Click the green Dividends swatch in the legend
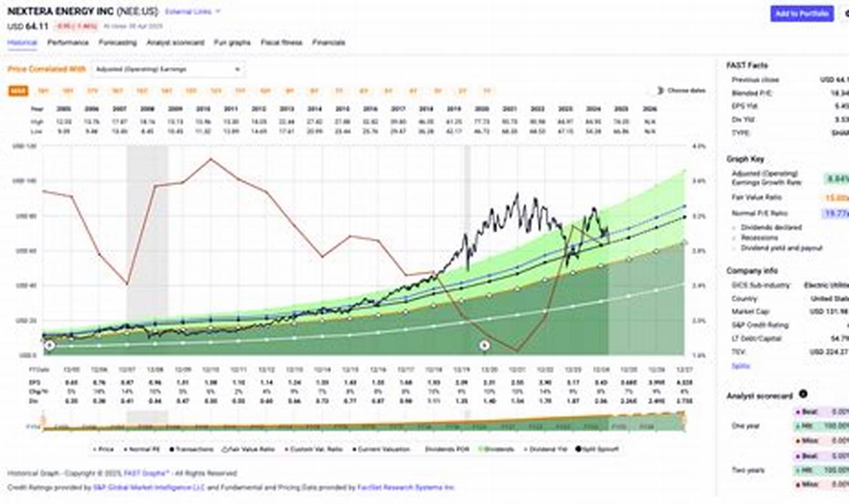The height and width of the screenshot is (504, 849). [x=483, y=449]
